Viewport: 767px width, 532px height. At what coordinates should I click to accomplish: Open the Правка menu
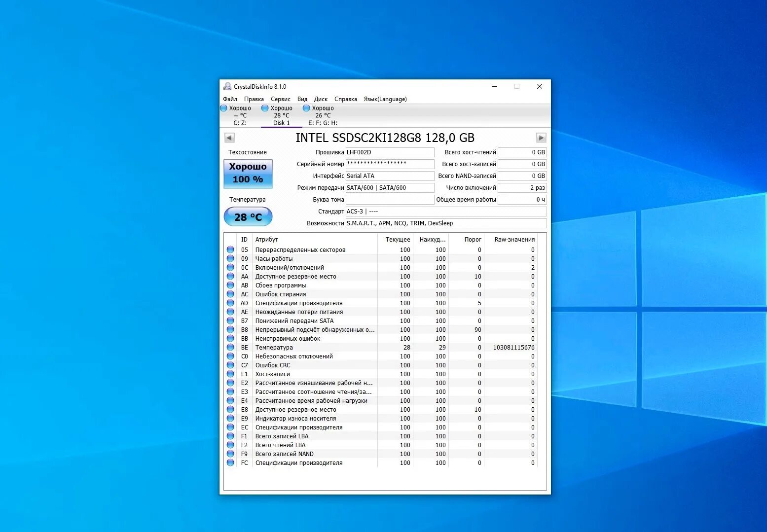click(x=254, y=99)
